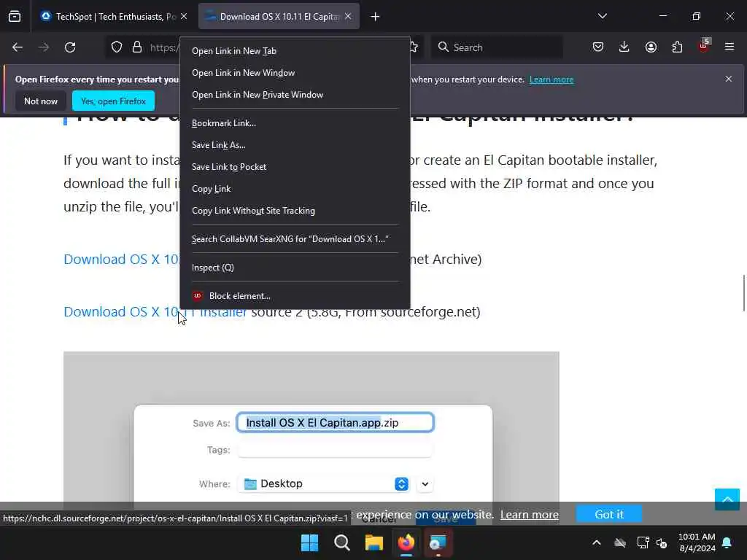This screenshot has width=747, height=560.
Task: Click the Save As dialog screenshot image
Action: point(311,427)
